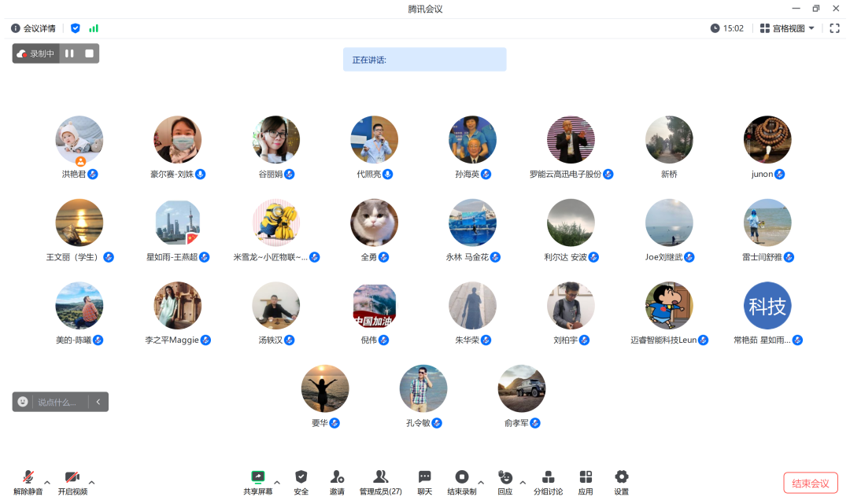850x504 pixels.
Task: Click 王文丽（学生）participant name
Action: (73, 257)
